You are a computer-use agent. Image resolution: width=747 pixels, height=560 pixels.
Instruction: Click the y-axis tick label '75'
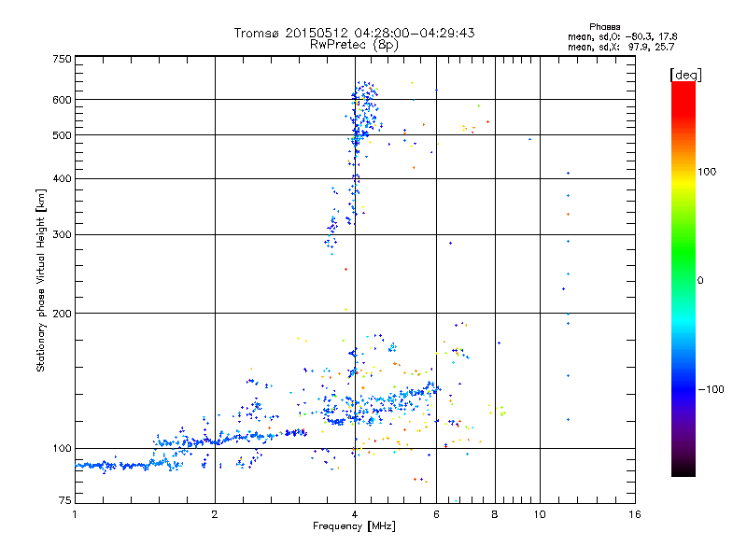65,500
